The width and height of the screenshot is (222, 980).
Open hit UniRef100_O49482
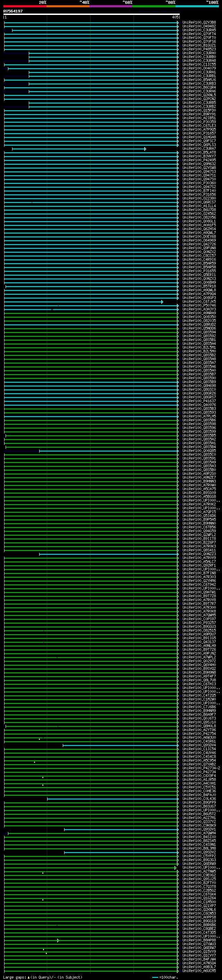coord(199,26)
